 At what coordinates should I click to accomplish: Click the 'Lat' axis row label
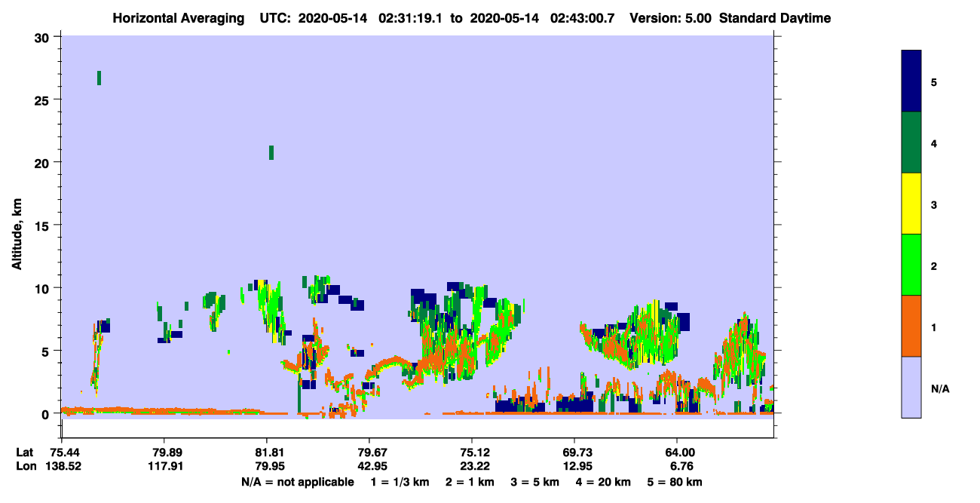(x=25, y=452)
